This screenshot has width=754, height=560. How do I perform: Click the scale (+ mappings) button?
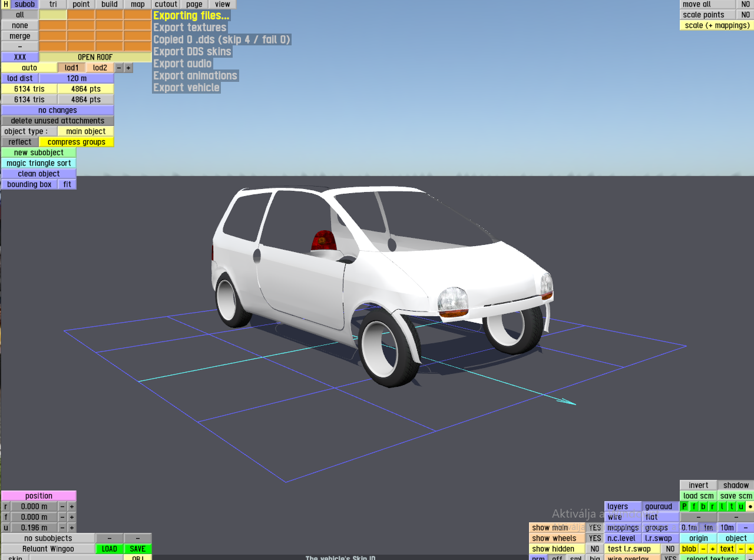click(717, 25)
